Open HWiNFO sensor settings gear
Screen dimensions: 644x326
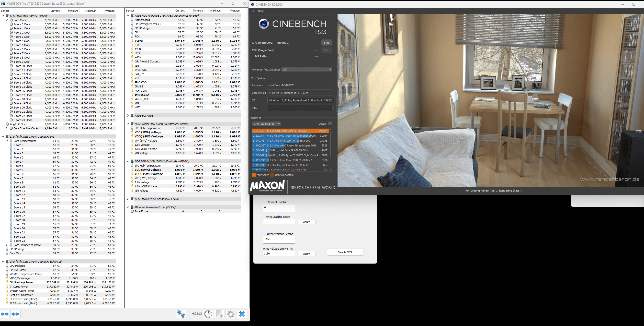point(230,314)
